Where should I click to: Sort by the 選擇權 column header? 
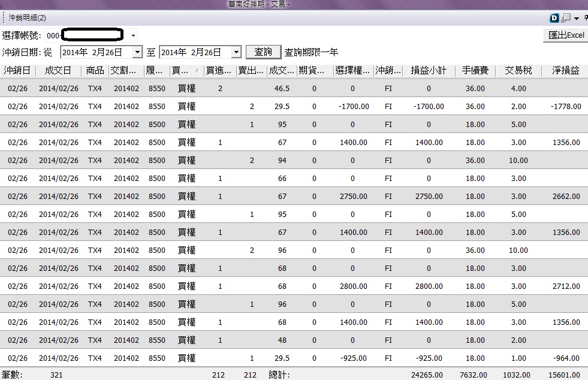353,71
